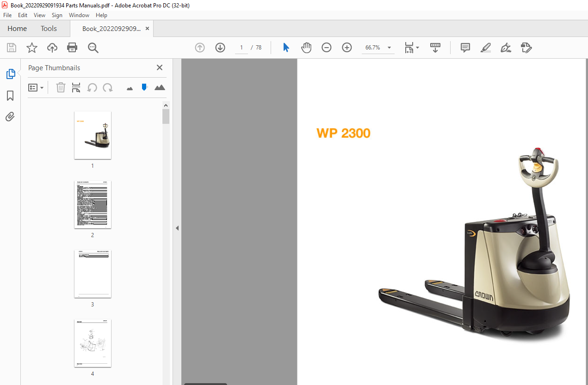Open thumbnail panel options dropdown
The height and width of the screenshot is (385, 588).
pyautogui.click(x=36, y=87)
